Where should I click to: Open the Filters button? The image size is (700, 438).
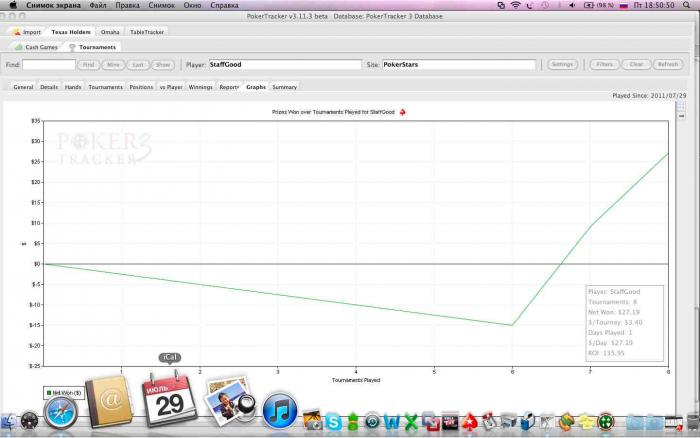(x=604, y=65)
